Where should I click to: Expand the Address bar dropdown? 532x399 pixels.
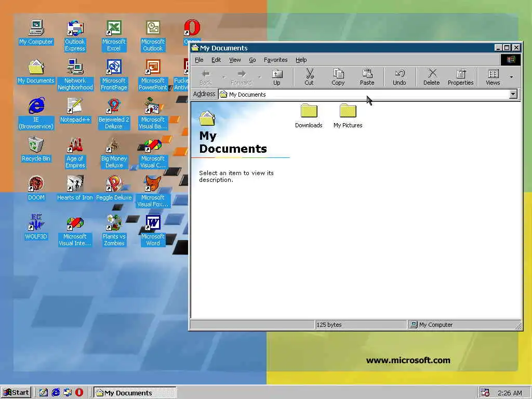pos(513,94)
